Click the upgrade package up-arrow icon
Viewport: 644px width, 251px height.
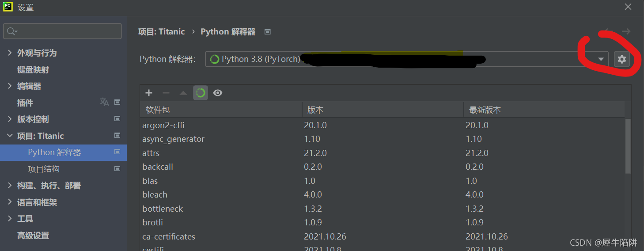pos(183,93)
